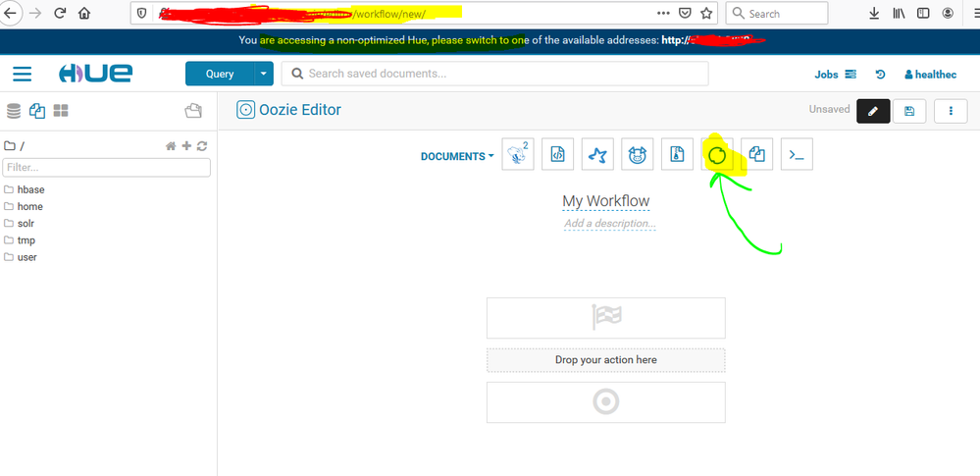The height and width of the screenshot is (476, 980).
Task: Open the database sources panel icon
Action: [x=14, y=111]
